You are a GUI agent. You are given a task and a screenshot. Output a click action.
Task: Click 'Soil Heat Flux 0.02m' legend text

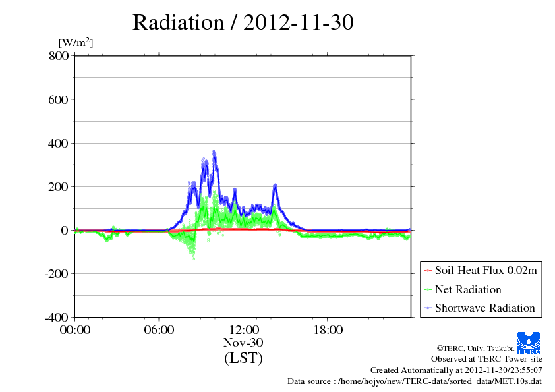pyautogui.click(x=486, y=271)
